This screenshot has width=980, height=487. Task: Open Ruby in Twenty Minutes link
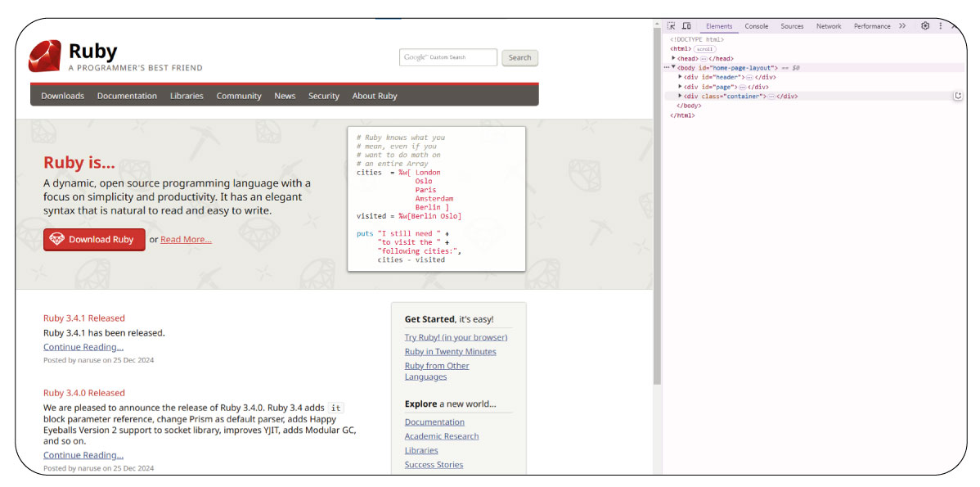[x=450, y=352]
